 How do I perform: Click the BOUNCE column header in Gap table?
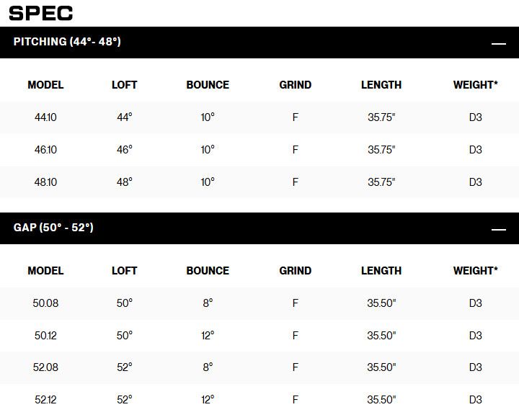pos(208,271)
